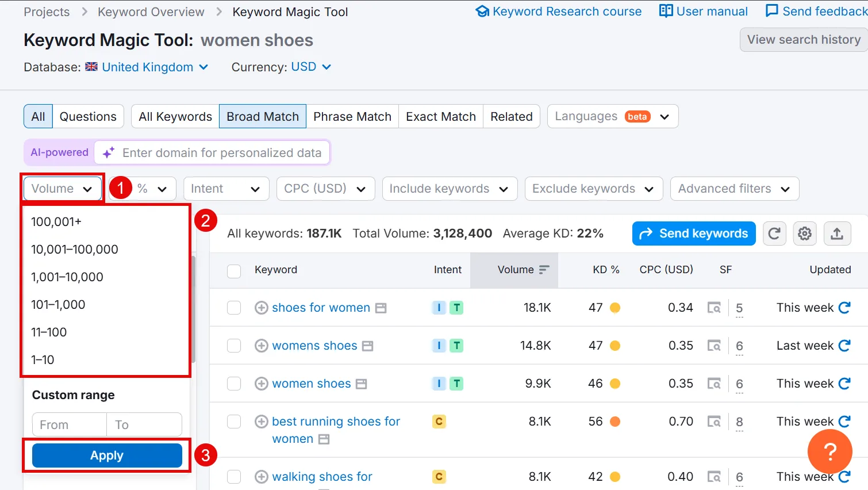Image resolution: width=868 pixels, height=490 pixels.
Task: Check best running shoes for women checkbox
Action: pos(234,422)
